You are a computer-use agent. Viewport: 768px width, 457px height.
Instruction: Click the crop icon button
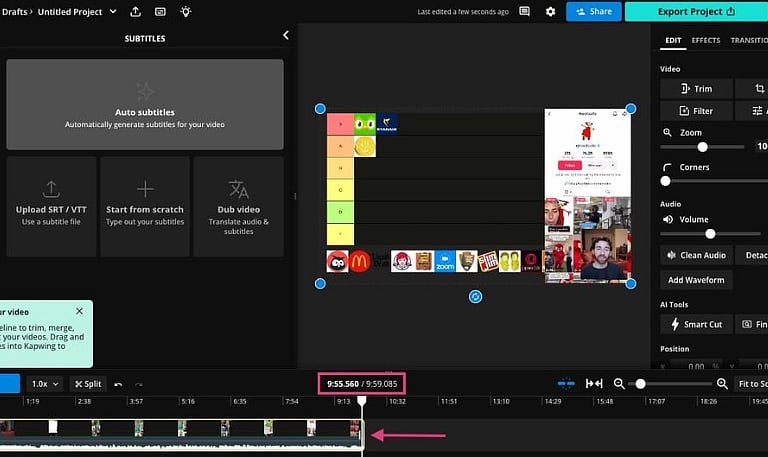(x=752, y=89)
